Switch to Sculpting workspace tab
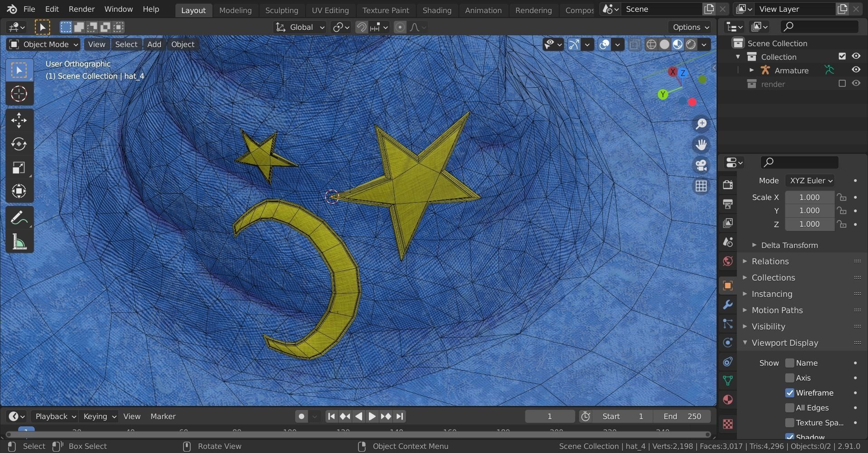868x453 pixels. click(x=282, y=10)
